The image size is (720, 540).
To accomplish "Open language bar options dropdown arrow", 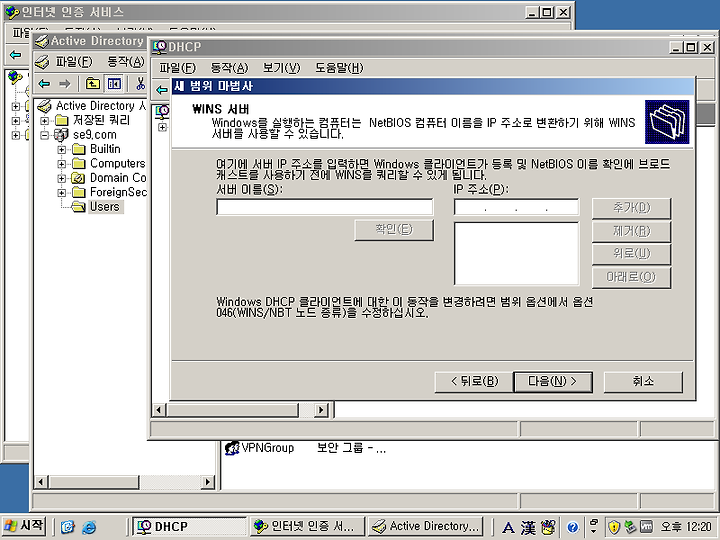I will tap(593, 531).
